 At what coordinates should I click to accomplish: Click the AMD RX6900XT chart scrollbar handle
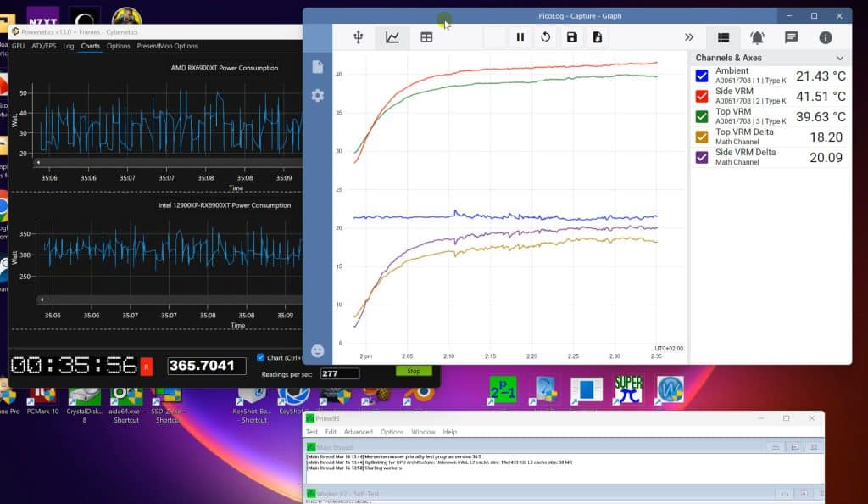click(x=37, y=162)
